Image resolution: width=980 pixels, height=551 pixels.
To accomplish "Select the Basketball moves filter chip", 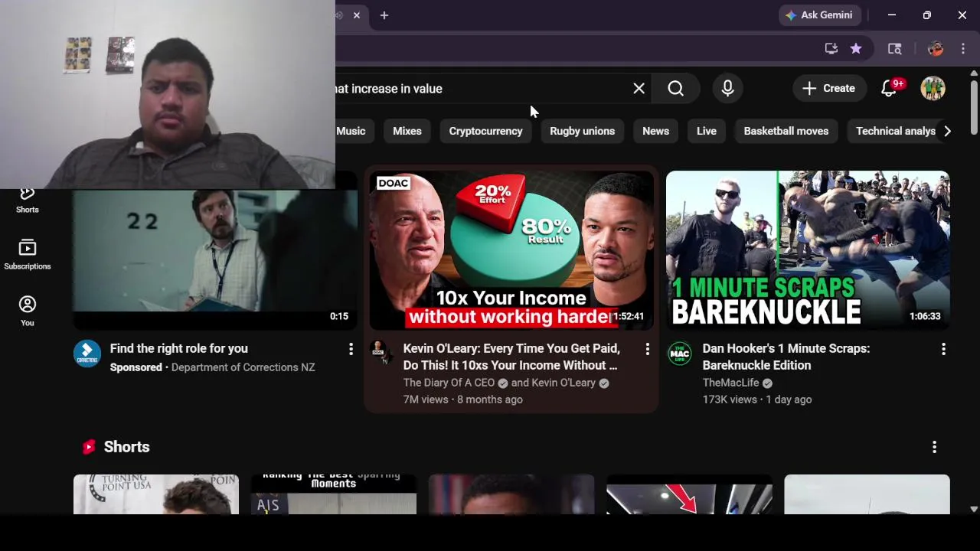I will tap(786, 131).
